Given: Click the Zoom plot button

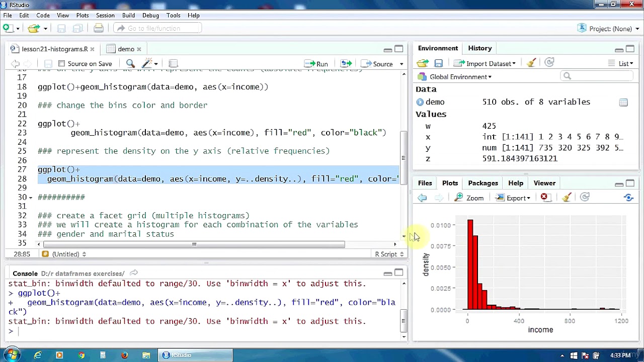Looking at the screenshot, I should pos(469,198).
